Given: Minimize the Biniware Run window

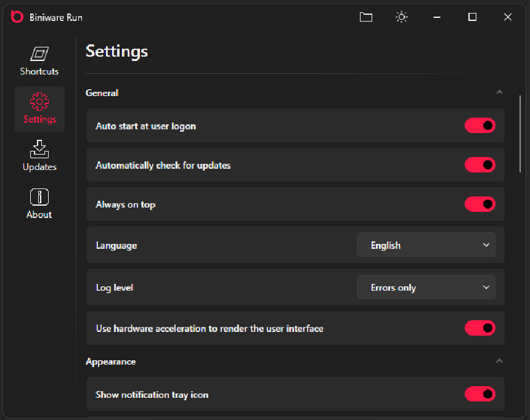Looking at the screenshot, I should (x=437, y=17).
